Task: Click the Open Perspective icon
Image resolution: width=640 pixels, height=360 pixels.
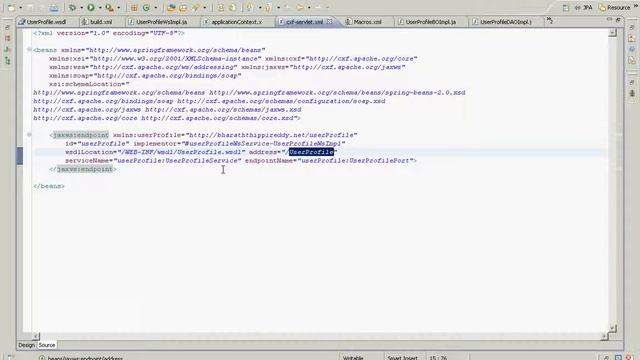Action: [566, 7]
